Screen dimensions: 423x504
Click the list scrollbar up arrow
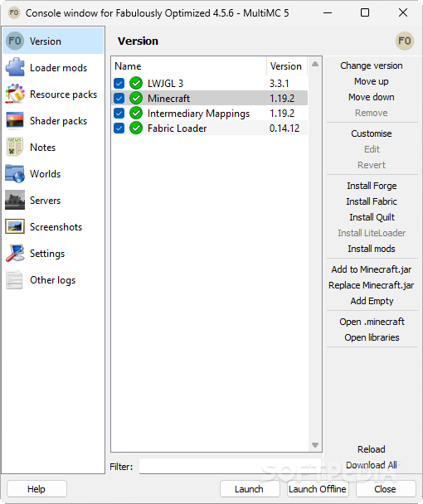315,64
